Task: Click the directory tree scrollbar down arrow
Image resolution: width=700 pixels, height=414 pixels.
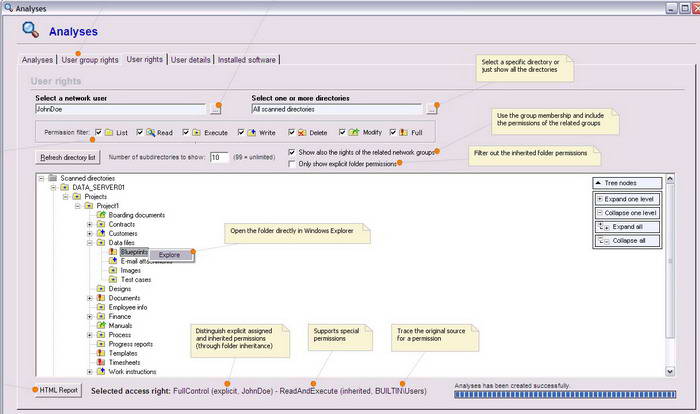Action: coord(670,372)
